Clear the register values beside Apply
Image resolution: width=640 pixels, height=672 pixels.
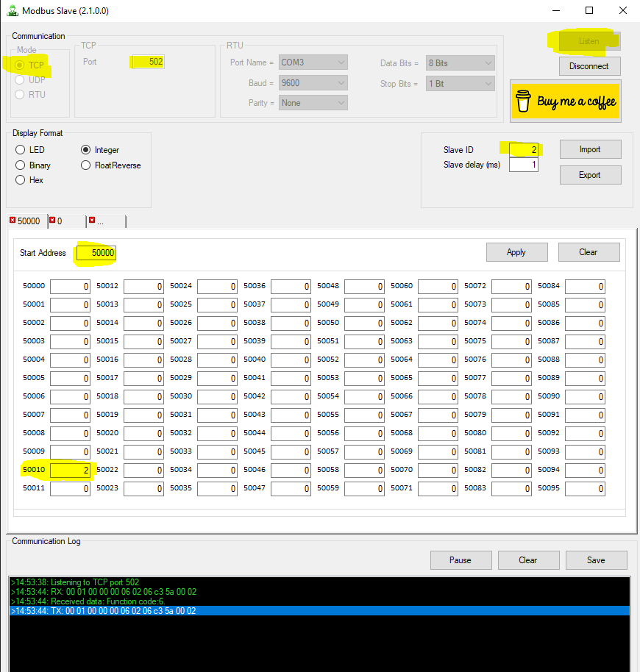589,252
